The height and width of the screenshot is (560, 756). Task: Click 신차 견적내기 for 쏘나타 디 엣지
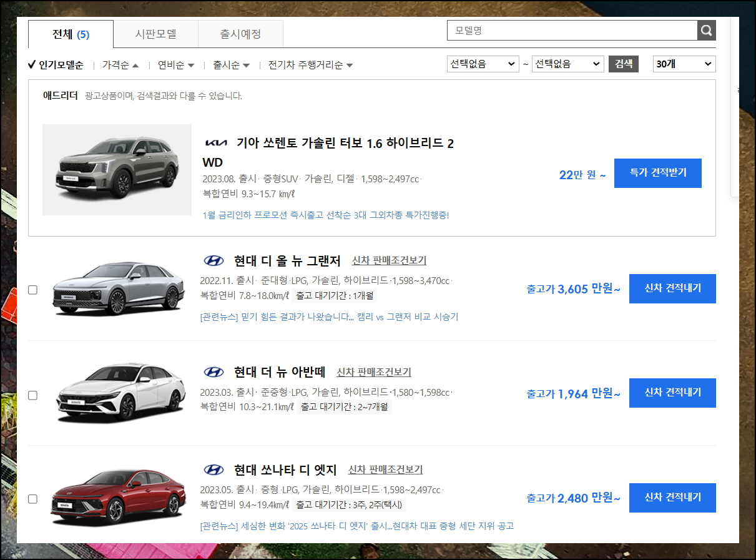click(x=672, y=498)
